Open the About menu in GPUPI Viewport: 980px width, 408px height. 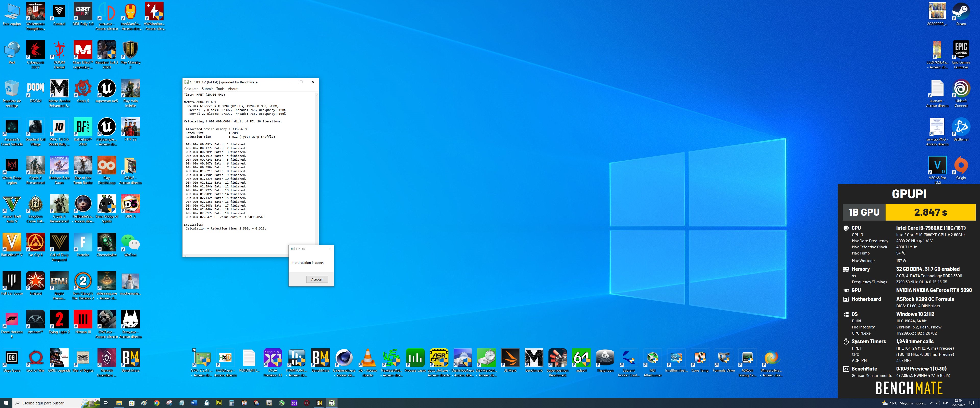point(232,89)
